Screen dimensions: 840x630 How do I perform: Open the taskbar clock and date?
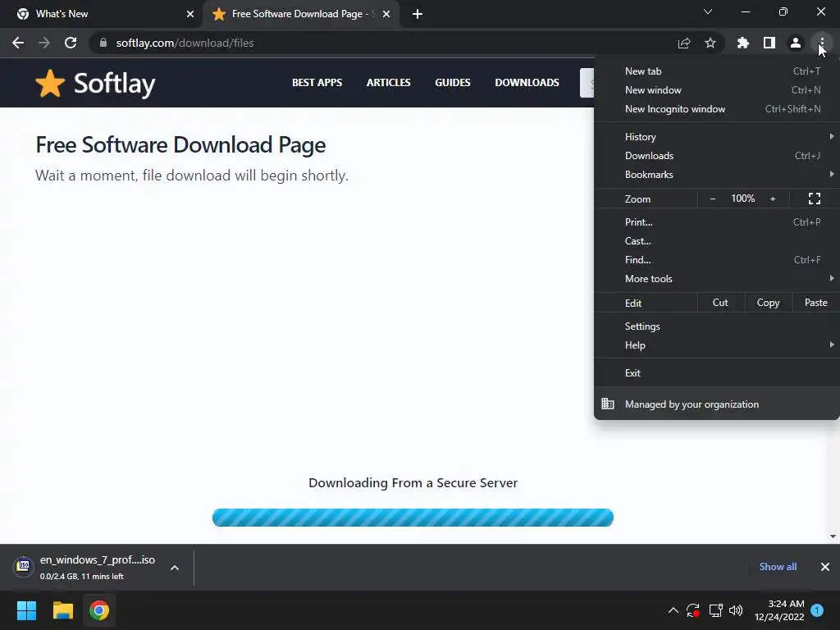(779, 610)
